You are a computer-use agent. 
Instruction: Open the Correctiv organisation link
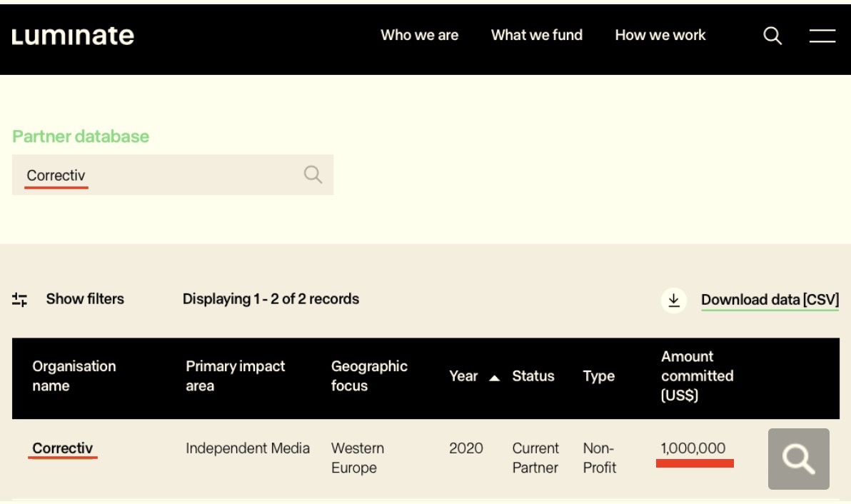click(x=62, y=448)
